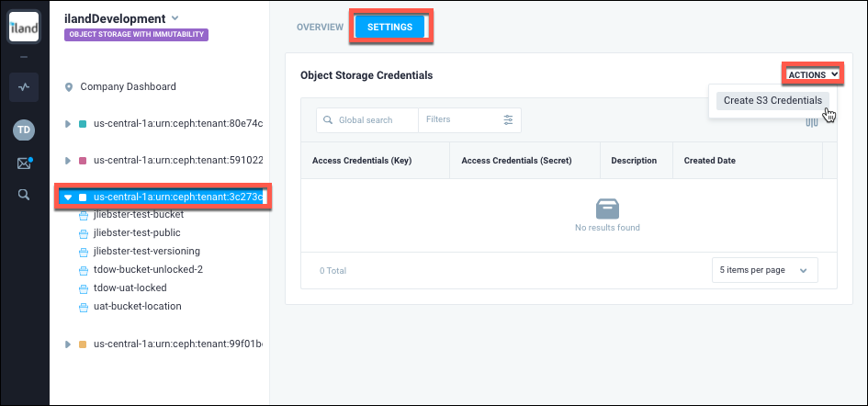The width and height of the screenshot is (868, 406).
Task: Expand tenant 80e74c tree node
Action: [67, 123]
